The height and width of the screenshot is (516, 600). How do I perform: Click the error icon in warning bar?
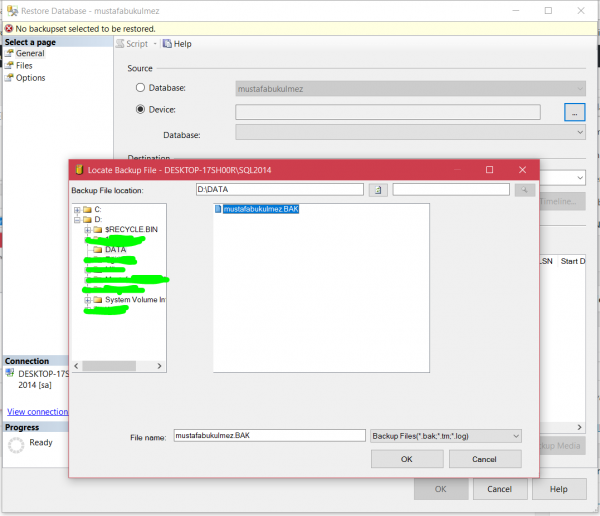(x=9, y=29)
